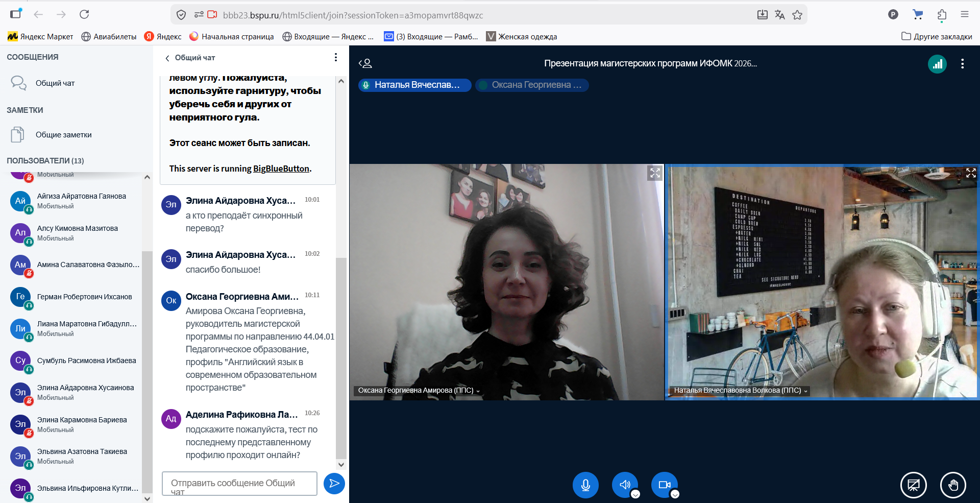This screenshot has width=980, height=503.
Task: Toggle the microphone mute button
Action: pyautogui.click(x=585, y=485)
